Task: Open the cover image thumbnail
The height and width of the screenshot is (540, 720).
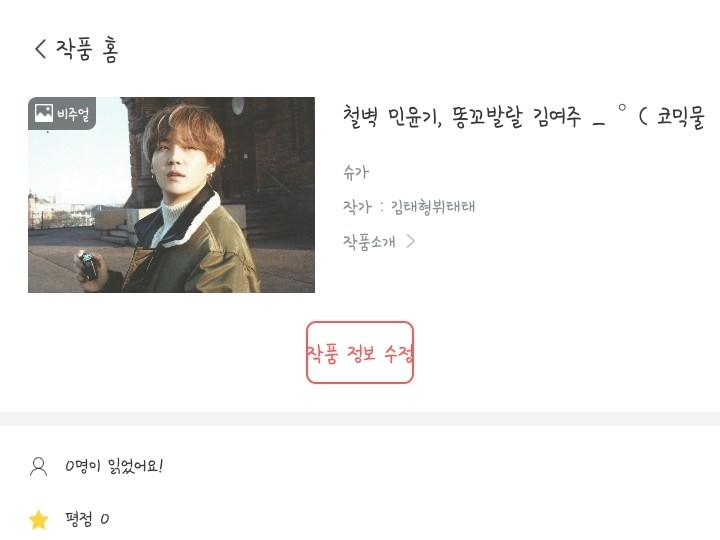Action: coord(171,195)
